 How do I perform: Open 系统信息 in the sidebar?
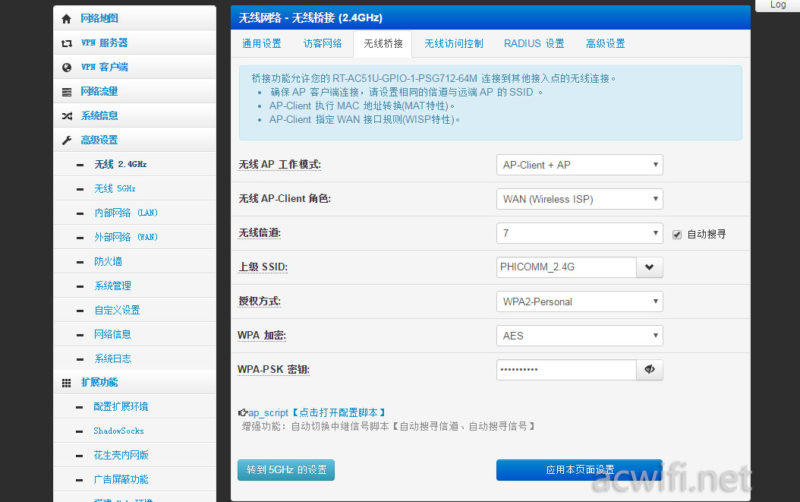135,116
